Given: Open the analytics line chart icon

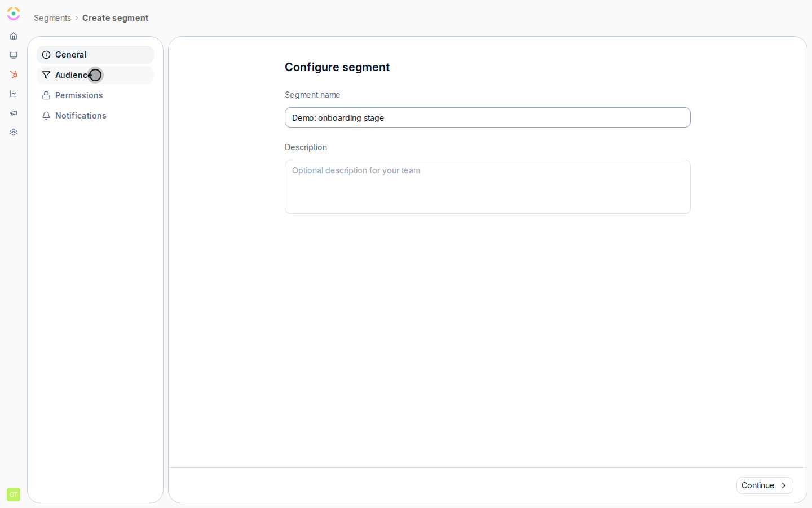Looking at the screenshot, I should click(x=14, y=94).
